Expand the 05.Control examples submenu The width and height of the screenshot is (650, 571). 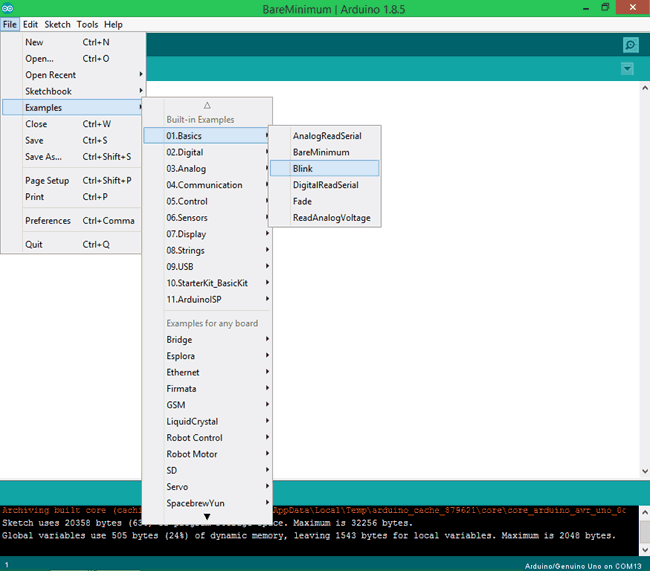[207, 201]
